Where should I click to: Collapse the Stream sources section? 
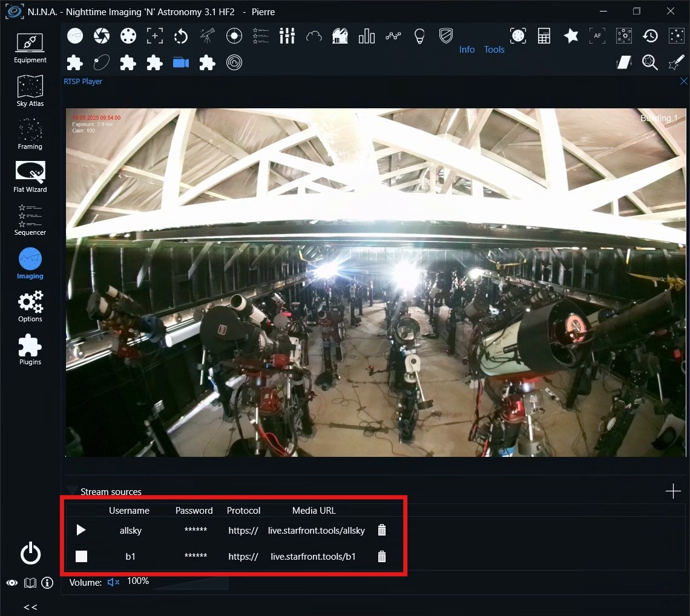(72, 491)
